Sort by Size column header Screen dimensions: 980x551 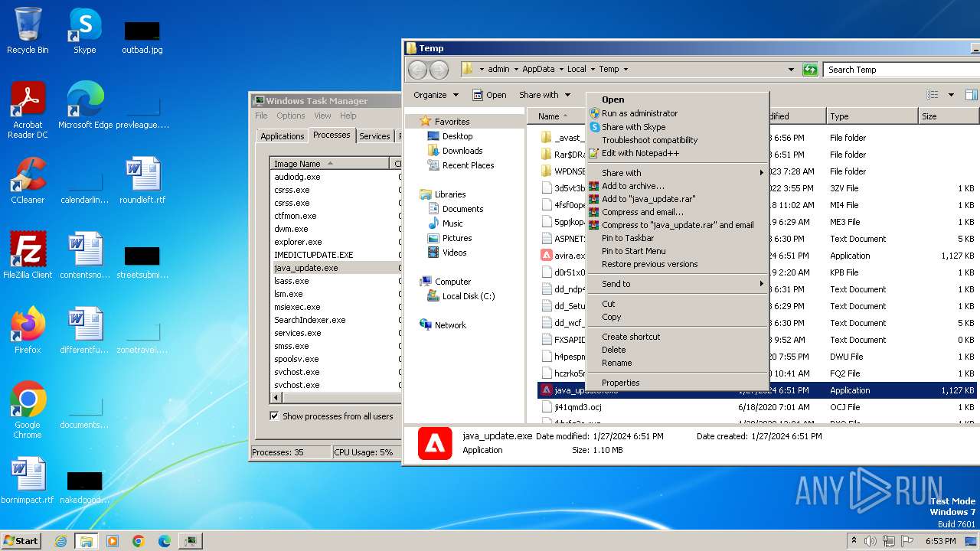coord(948,116)
